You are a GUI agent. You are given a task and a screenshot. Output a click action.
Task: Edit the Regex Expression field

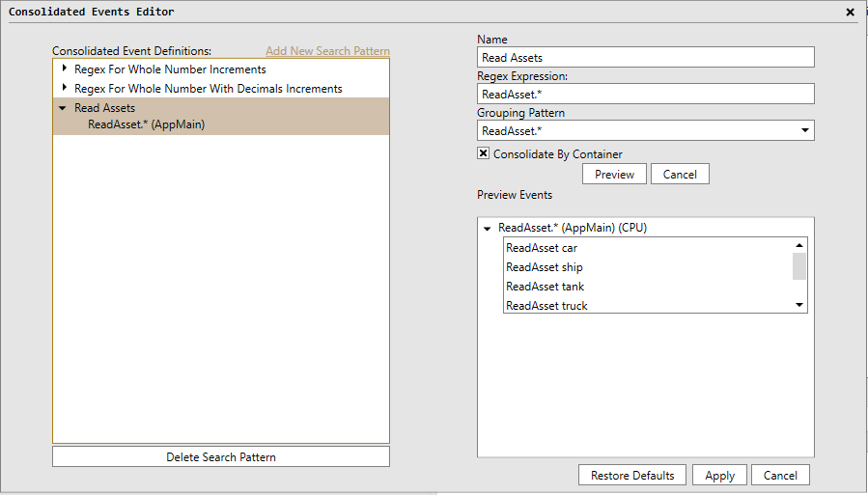[646, 94]
